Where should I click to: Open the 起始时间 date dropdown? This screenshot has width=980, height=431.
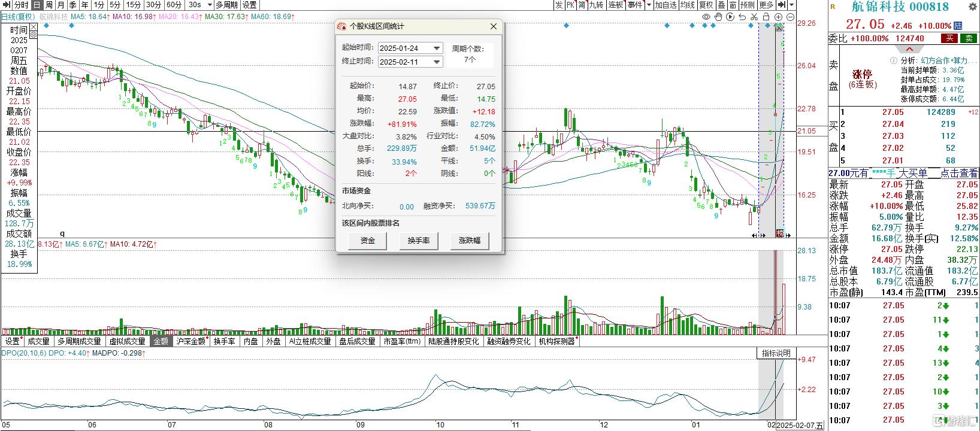(x=437, y=48)
